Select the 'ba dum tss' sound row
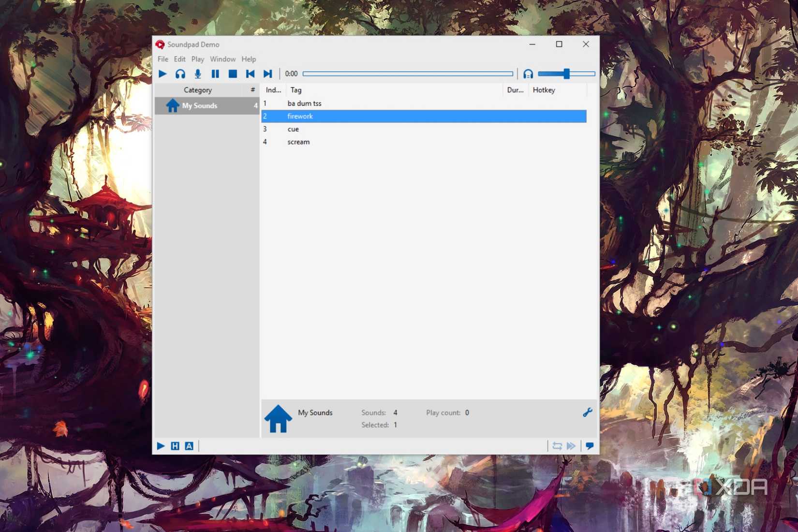 [x=424, y=103]
